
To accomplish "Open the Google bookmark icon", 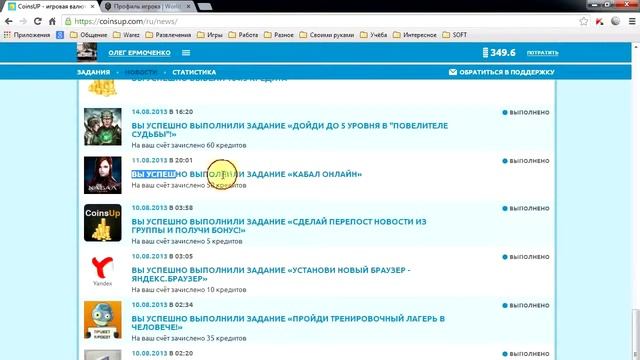I will [x=60, y=35].
